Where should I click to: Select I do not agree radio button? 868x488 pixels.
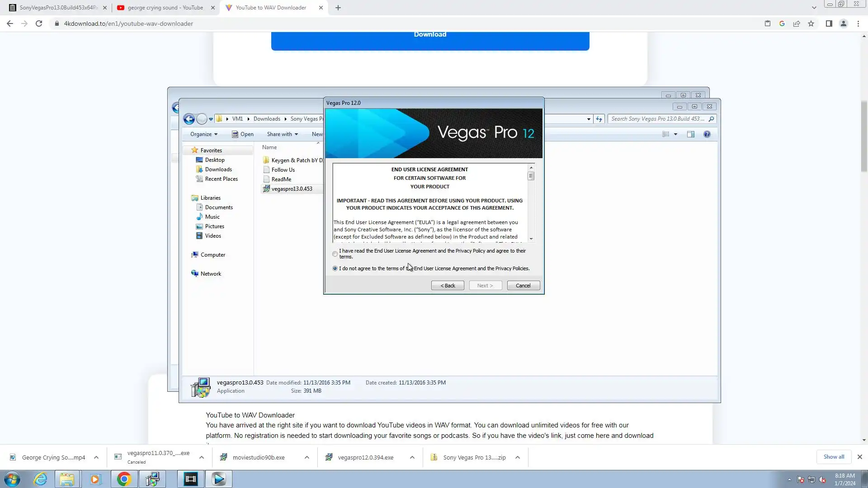335,268
